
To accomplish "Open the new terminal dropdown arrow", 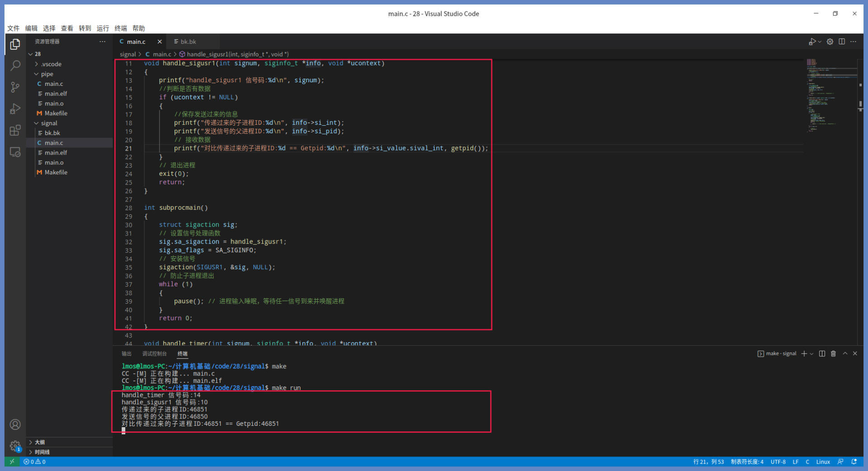I will [x=811, y=354].
